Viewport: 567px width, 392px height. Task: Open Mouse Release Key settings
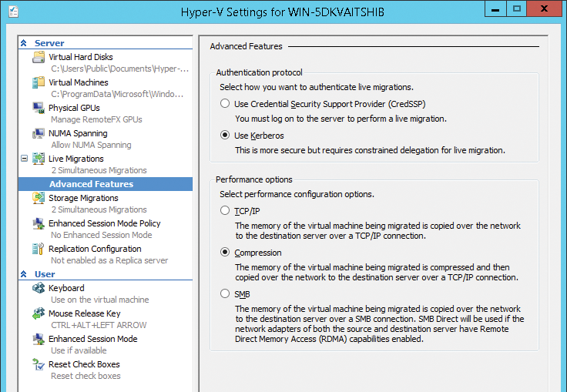point(84,313)
